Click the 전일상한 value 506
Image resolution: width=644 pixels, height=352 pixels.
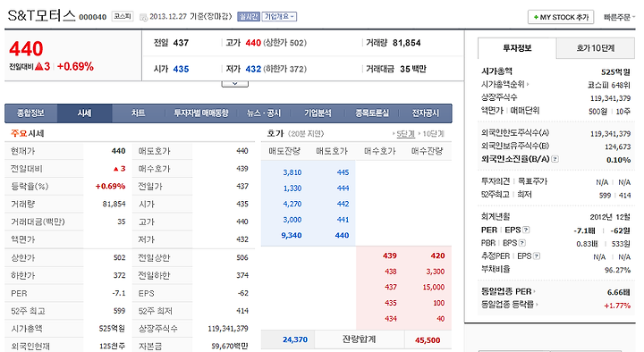click(x=242, y=257)
